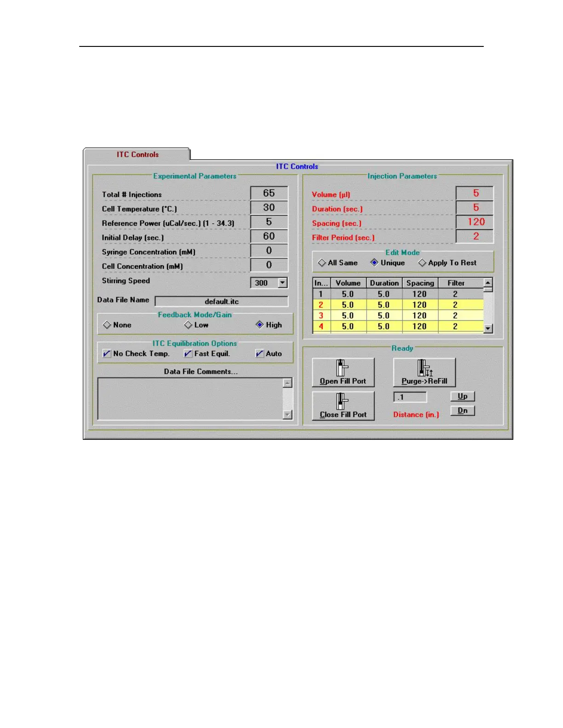Open the Stirring Speed dropdown arrow
This screenshot has width=563, height=728.
click(x=283, y=283)
